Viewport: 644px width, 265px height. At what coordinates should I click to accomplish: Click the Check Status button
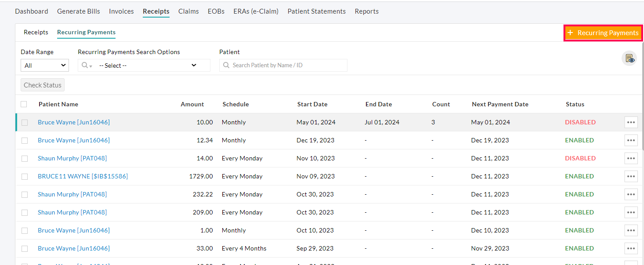coord(42,85)
